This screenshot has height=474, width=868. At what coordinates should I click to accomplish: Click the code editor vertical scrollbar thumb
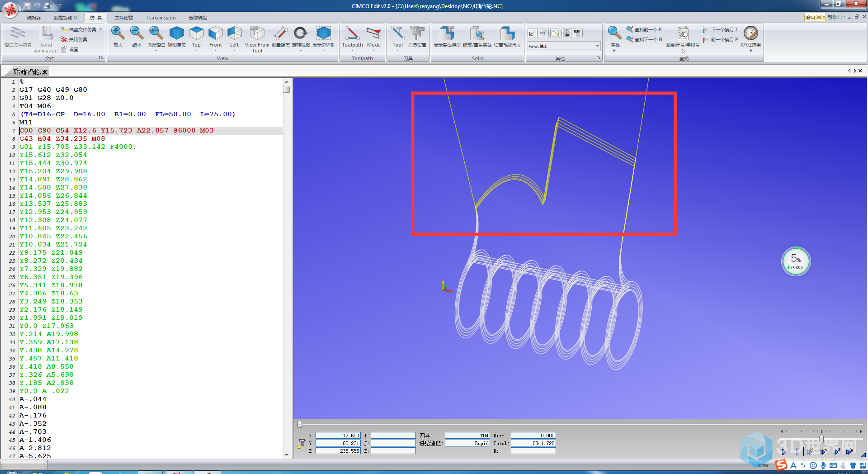click(x=286, y=89)
